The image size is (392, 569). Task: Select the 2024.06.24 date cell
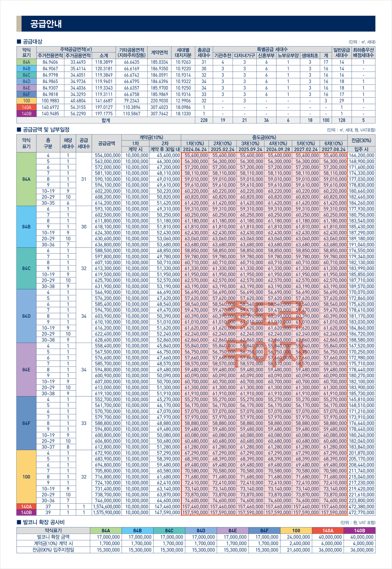pos(195,149)
